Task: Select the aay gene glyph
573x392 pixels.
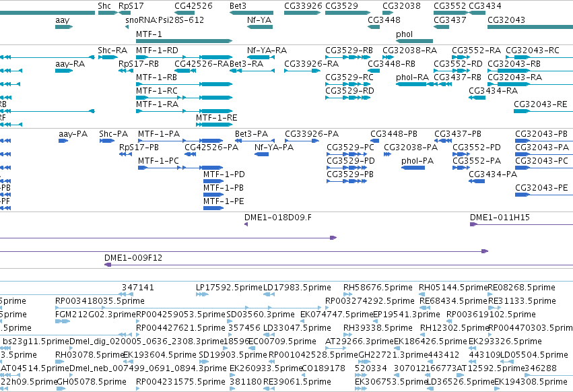Action: (64, 27)
